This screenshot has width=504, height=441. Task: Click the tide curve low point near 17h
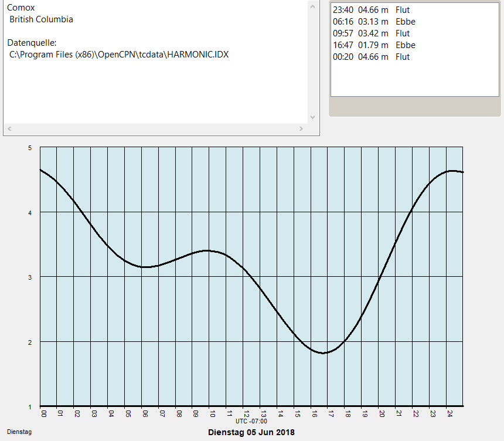pos(323,353)
